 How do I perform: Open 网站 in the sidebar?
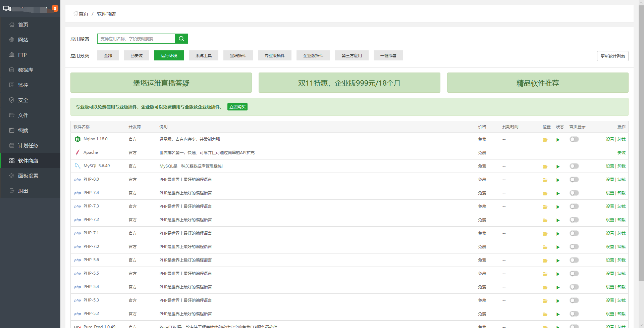pos(30,40)
